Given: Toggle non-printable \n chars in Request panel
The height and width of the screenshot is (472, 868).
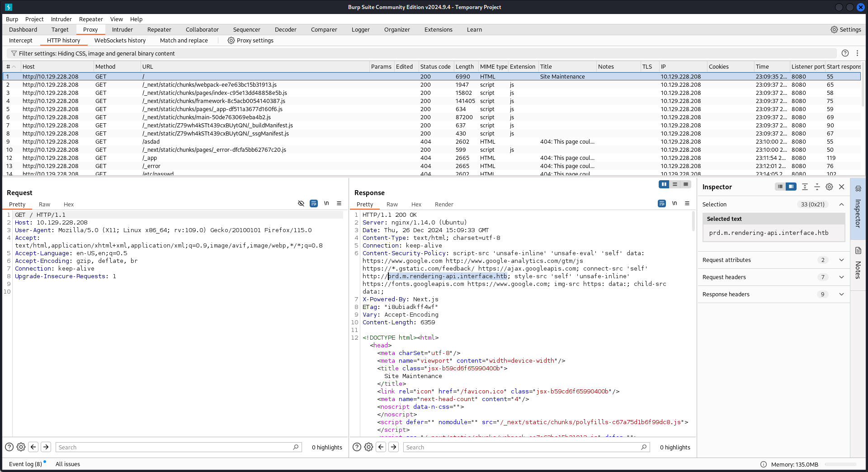Looking at the screenshot, I should tap(326, 203).
